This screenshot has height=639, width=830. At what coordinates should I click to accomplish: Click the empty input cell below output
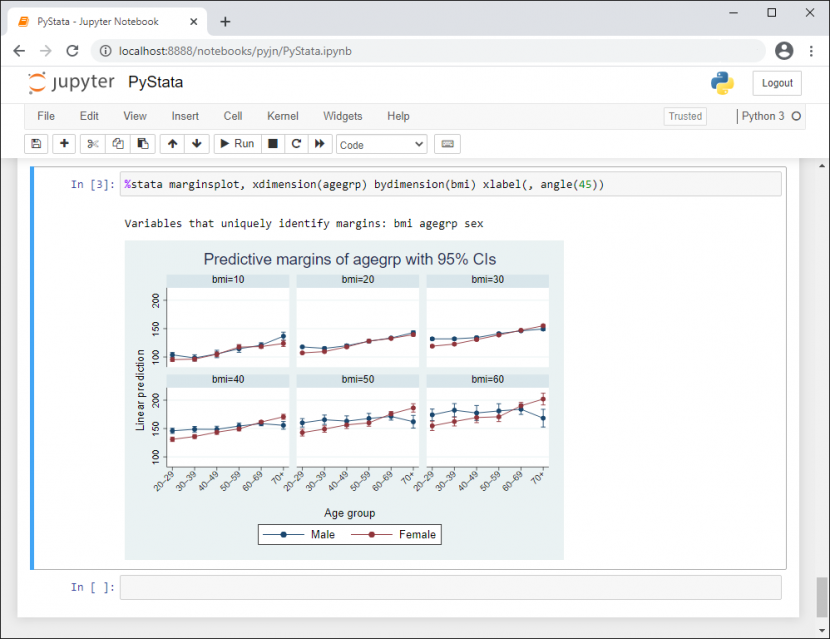450,587
